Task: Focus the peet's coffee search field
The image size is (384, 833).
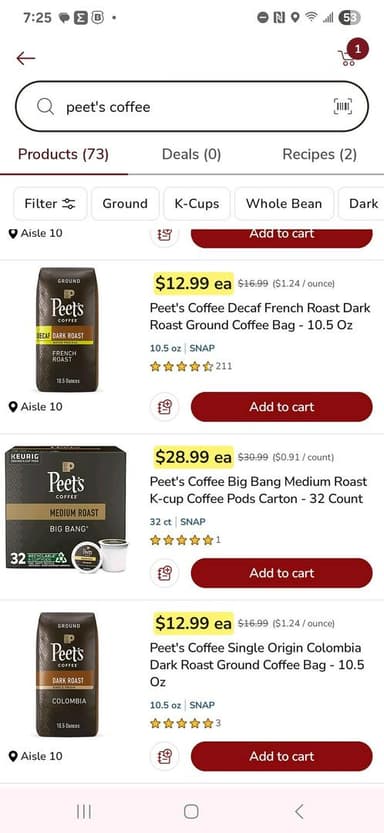Action: coord(192,107)
